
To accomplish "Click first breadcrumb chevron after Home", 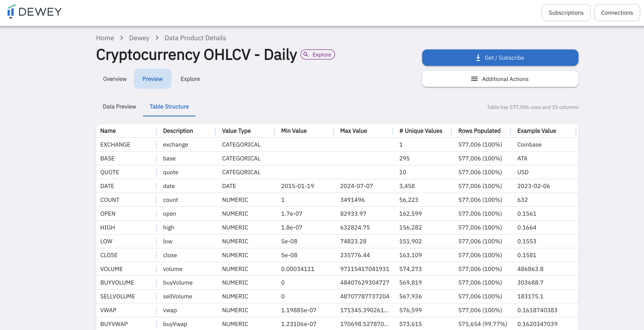I will [122, 38].
